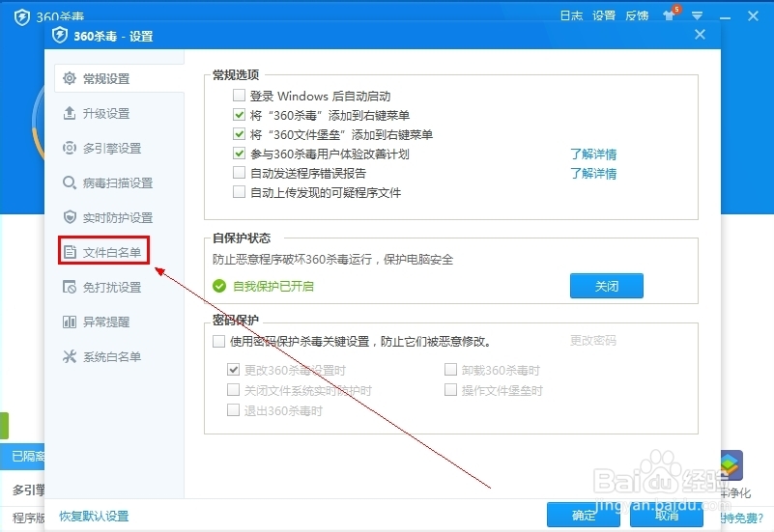The height and width of the screenshot is (532, 774).
Task: Click 取消 to discard changes
Action: point(667,516)
